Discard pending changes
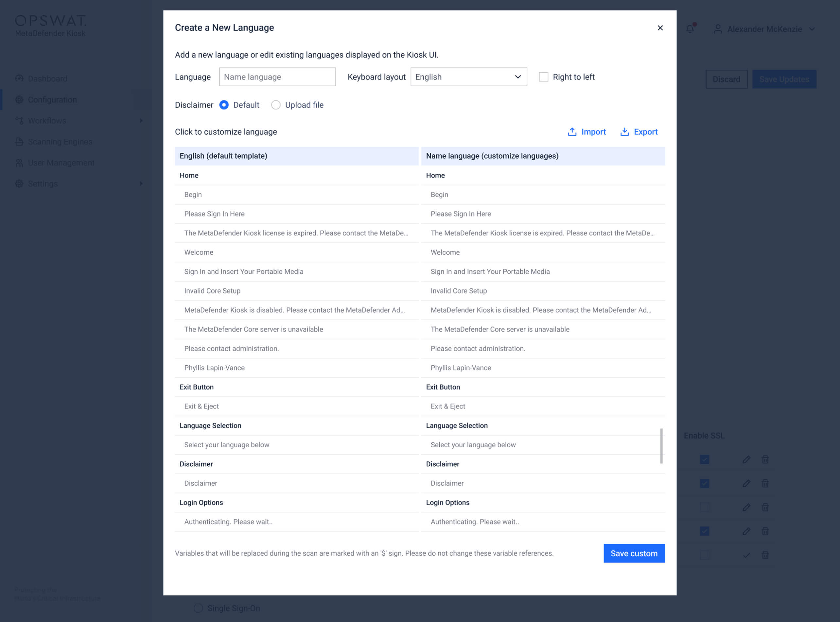Viewport: 840px width, 622px height. coord(726,79)
